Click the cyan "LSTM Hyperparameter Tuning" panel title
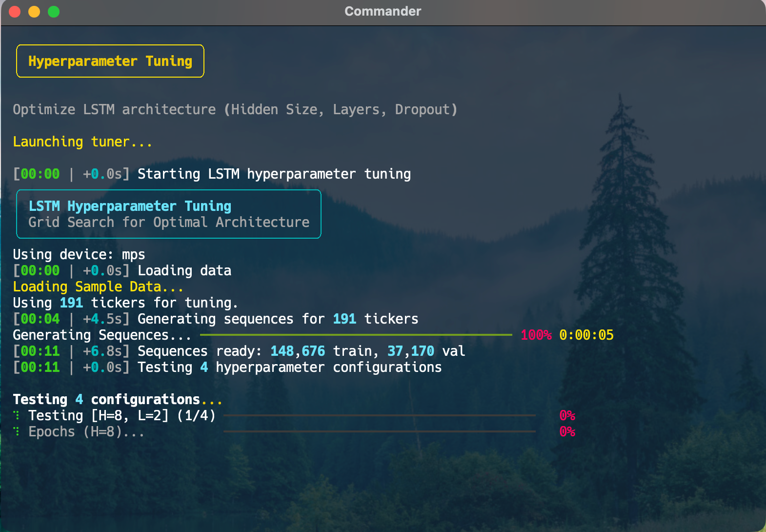The image size is (766, 532). click(130, 206)
